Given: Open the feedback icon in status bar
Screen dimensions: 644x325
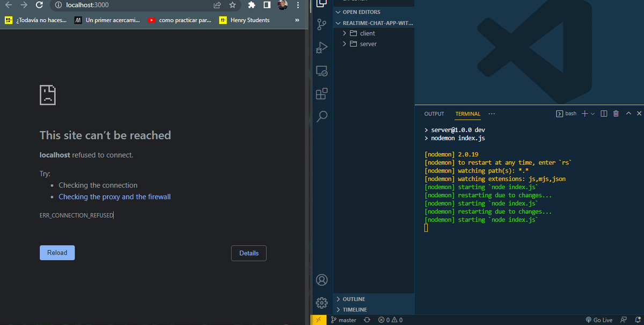Looking at the screenshot, I should 623,320.
